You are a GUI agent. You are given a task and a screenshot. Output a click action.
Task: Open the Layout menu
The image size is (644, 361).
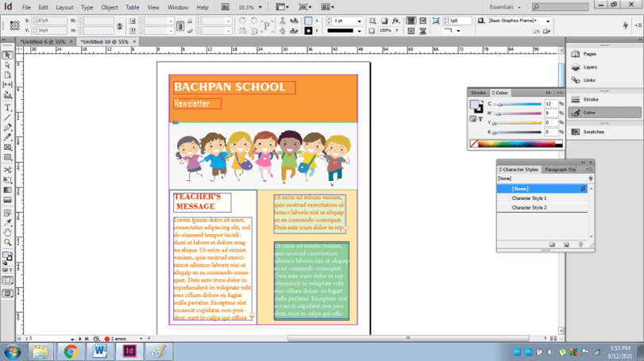(64, 7)
